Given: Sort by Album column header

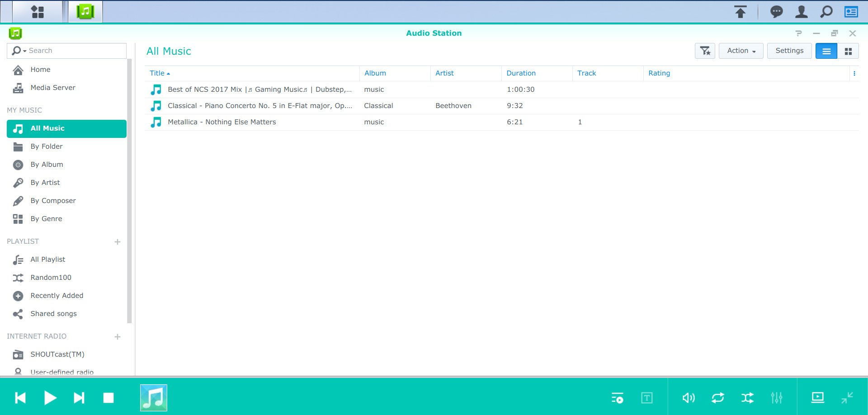Looking at the screenshot, I should pos(395,73).
